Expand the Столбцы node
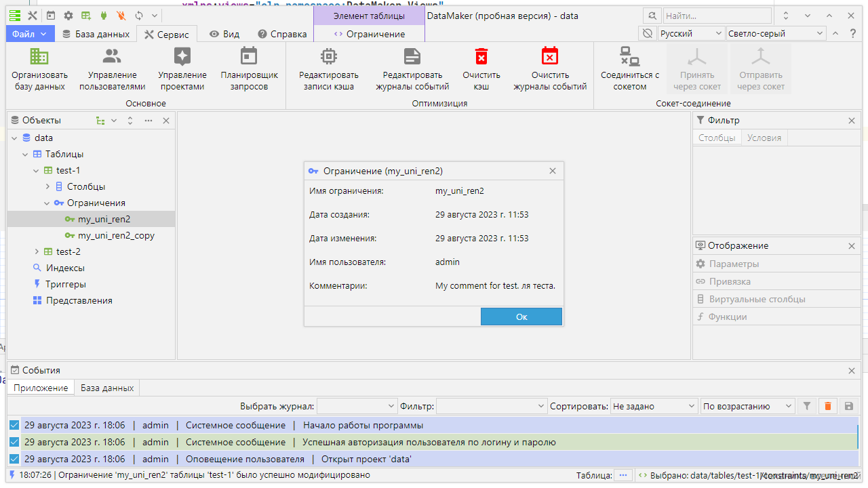Screen dimensions: 868x488 [47, 186]
